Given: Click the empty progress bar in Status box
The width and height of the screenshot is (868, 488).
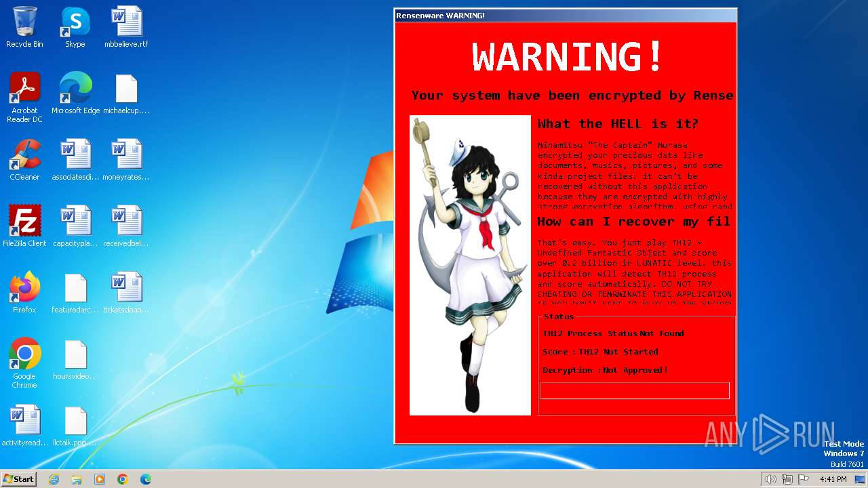Looking at the screenshot, I should pyautogui.click(x=635, y=390).
